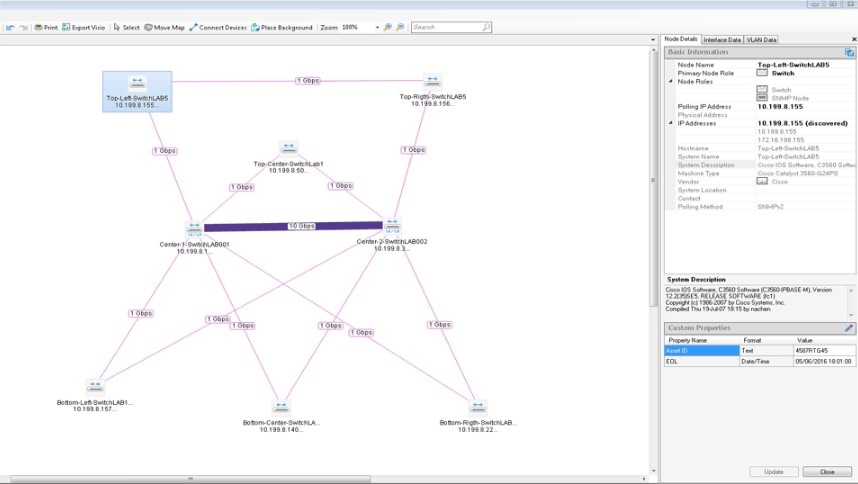Click the zoom in magnifier icon
Image resolution: width=858 pixels, height=484 pixels.
pos(387,27)
